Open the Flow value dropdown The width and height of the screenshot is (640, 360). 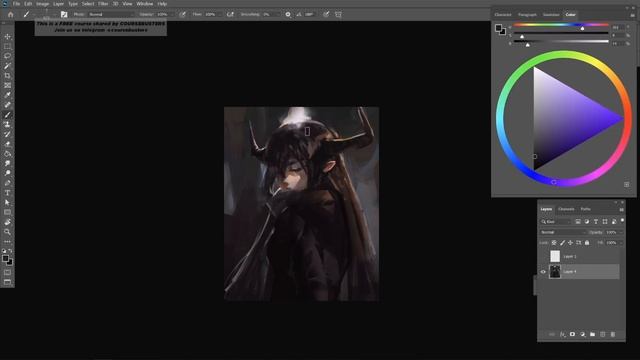(219, 14)
